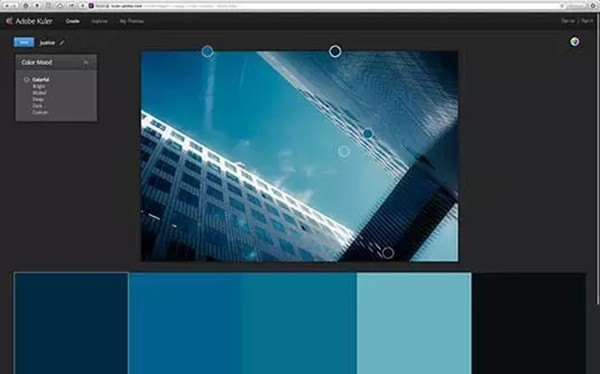Click the pencil icon to rename theme
The height and width of the screenshot is (374, 600).
click(x=62, y=42)
